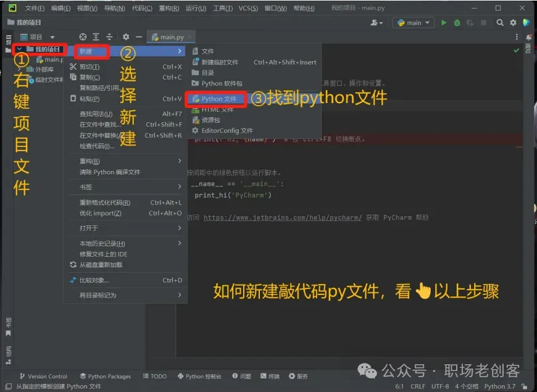The image size is (537, 392).
Task: Open project panel options gear
Action: pos(126,36)
